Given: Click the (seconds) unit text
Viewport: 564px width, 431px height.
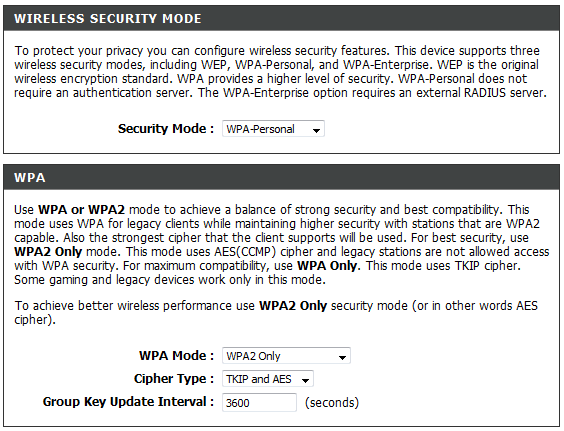Looking at the screenshot, I should [332, 402].
